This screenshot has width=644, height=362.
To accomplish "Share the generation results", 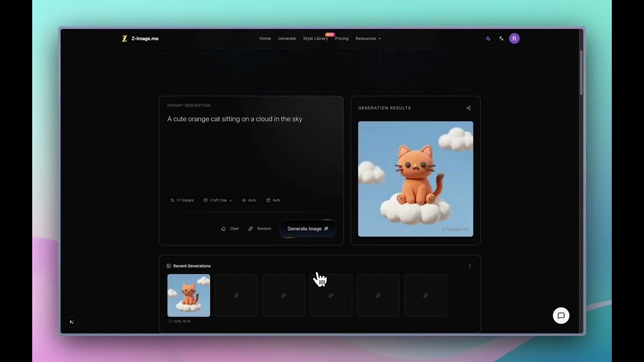I will pyautogui.click(x=468, y=108).
